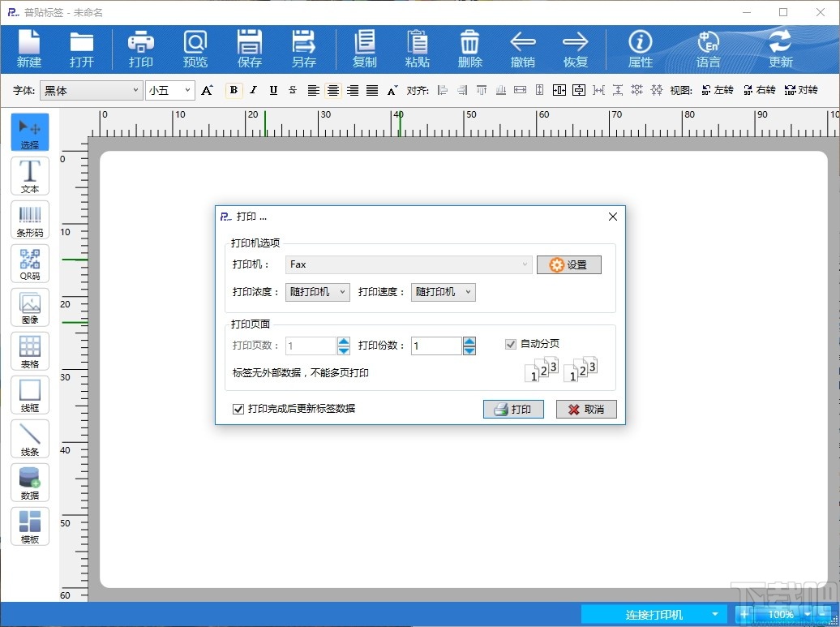Open the 打印浓度 dropdown
840x627 pixels.
point(317,292)
